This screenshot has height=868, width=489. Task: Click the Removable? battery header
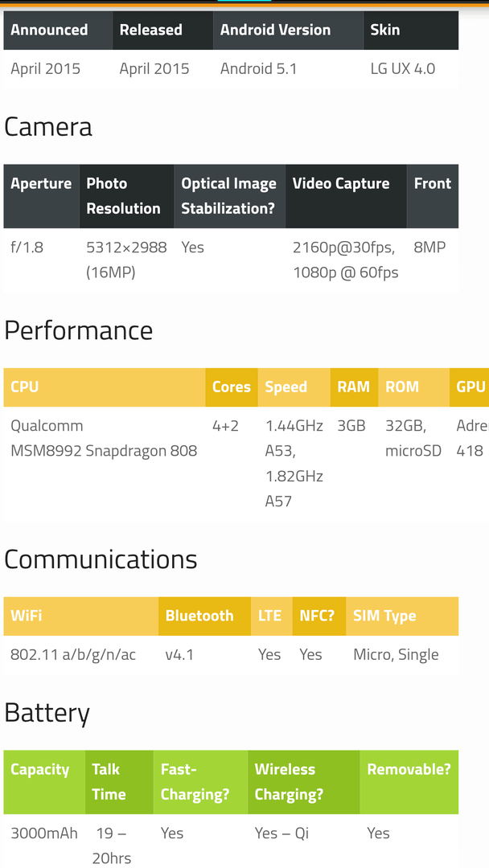(409, 782)
